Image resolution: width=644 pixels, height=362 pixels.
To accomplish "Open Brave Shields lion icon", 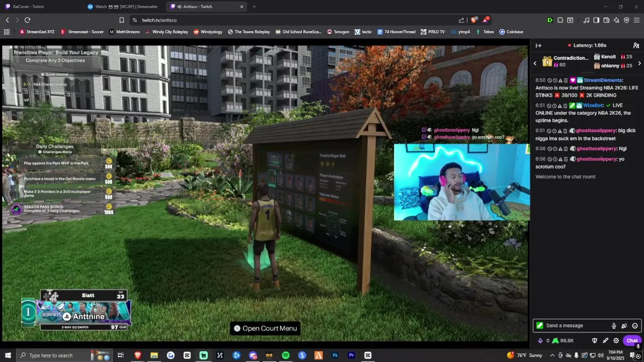I will pos(473,20).
